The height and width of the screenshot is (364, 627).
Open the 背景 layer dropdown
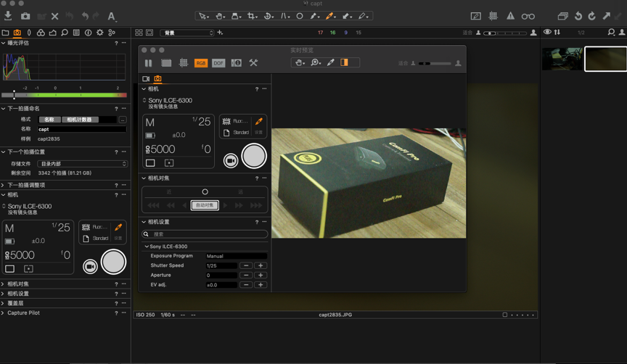tap(187, 33)
